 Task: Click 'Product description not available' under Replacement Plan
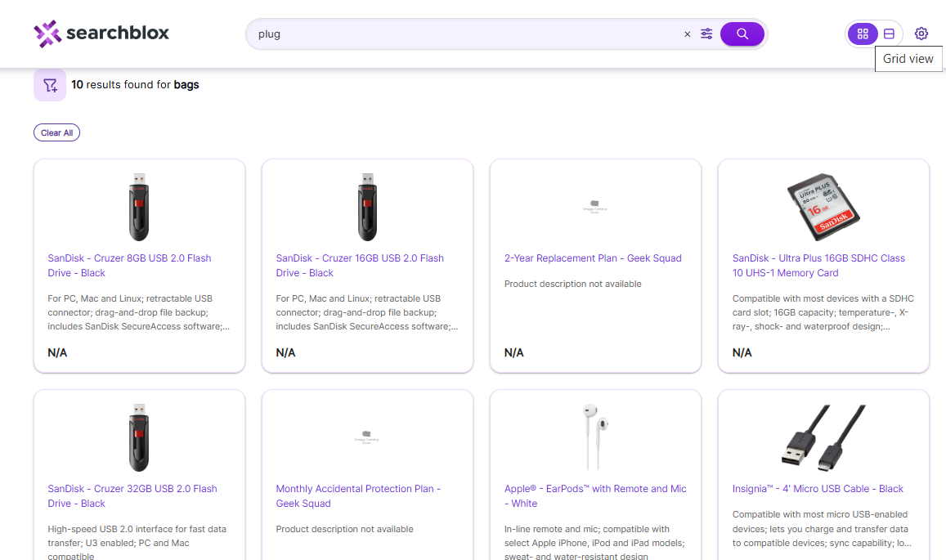(x=572, y=284)
